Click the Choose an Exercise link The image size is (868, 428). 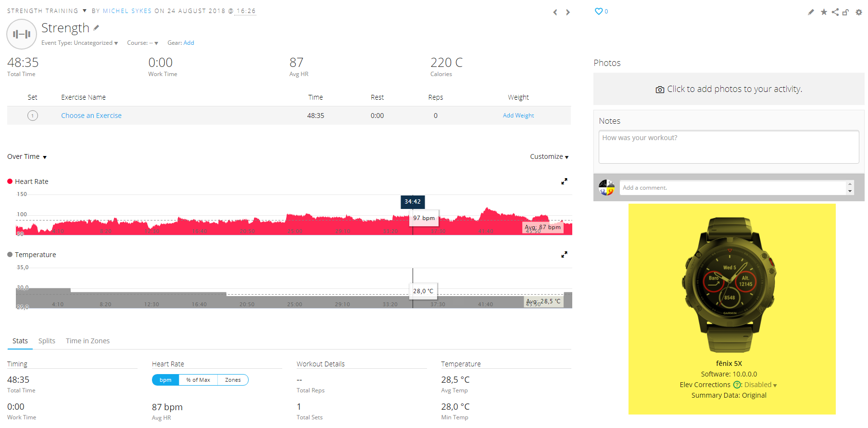tap(91, 116)
